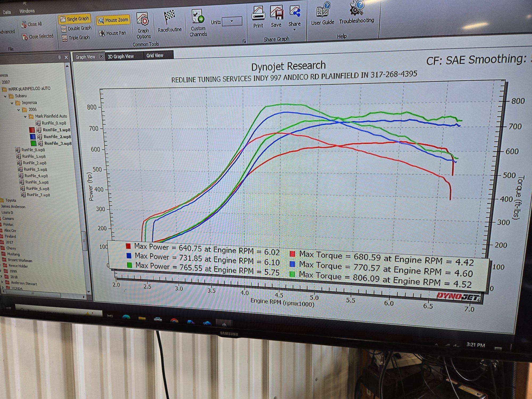Click Close Selected button
Screen dimensions: 532x399
[x=38, y=36]
